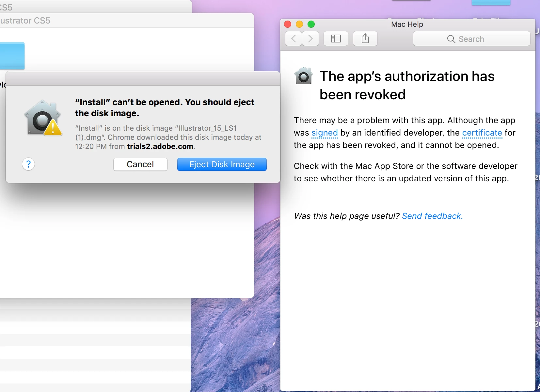
Task: Click the Gatekeeper icon in Mac Help
Action: (x=304, y=75)
